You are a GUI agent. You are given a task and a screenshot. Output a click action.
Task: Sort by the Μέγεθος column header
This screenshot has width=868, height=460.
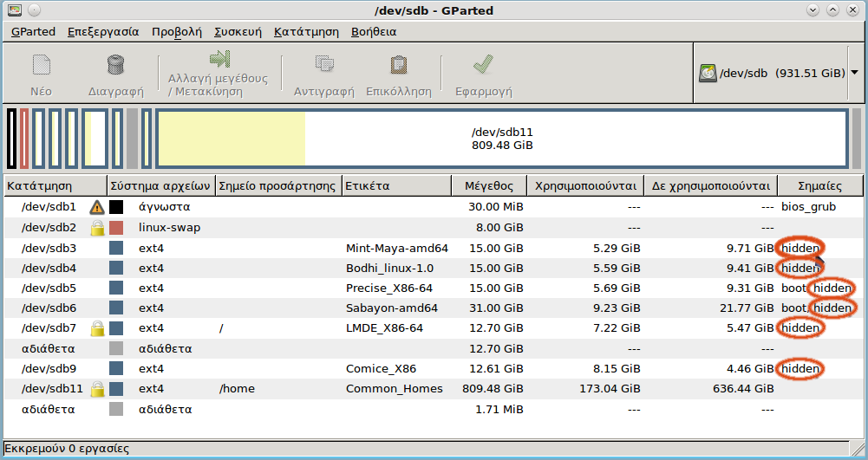click(489, 185)
